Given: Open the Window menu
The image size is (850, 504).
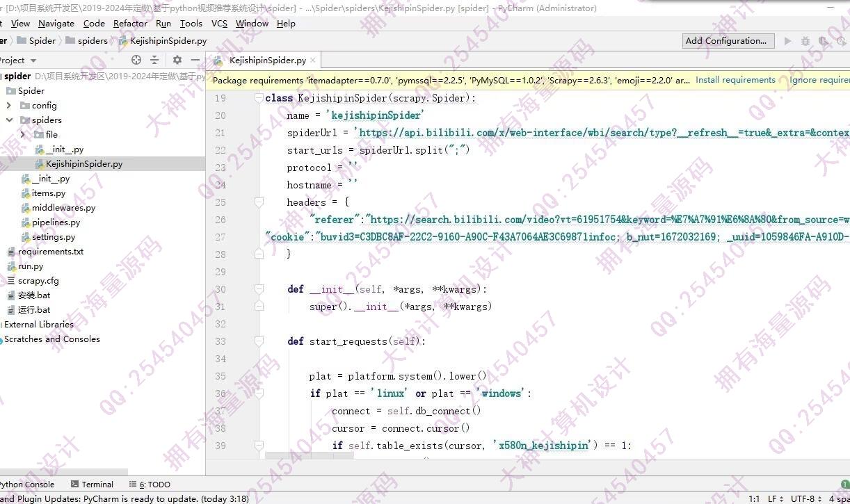Looking at the screenshot, I should pos(252,24).
